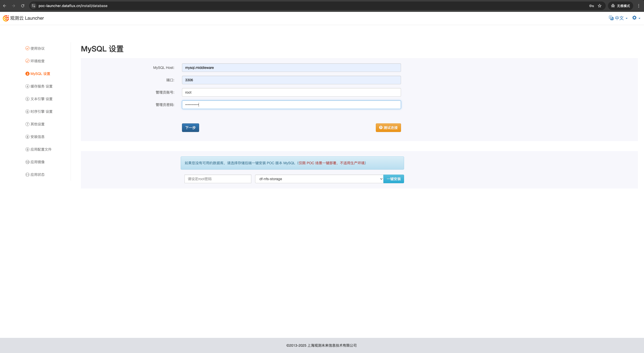This screenshot has height=353, width=644.
Task: Open the 中文 language dropdown
Action: [x=618, y=18]
